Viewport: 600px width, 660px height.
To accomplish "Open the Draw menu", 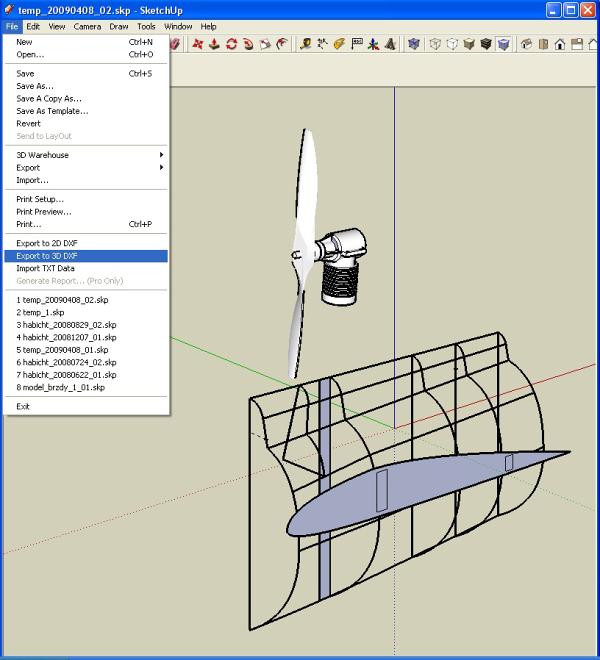I will coord(119,27).
